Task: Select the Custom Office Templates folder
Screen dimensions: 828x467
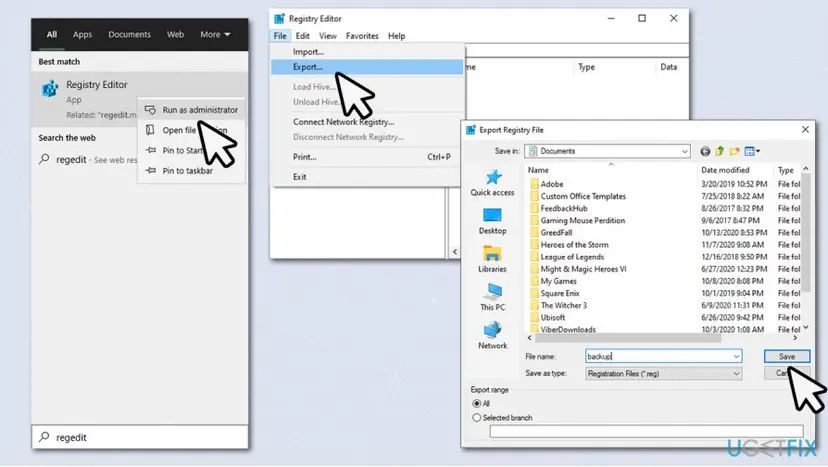Action: coord(583,196)
